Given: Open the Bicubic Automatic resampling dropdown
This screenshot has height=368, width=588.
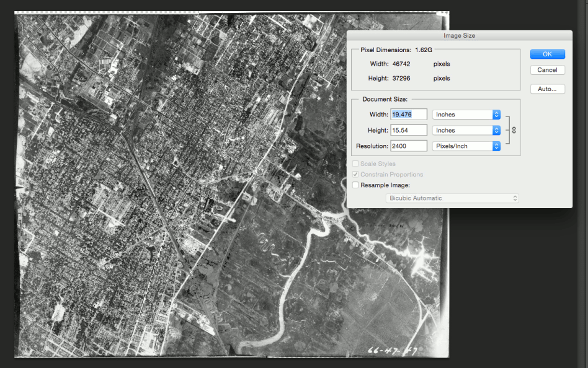Looking at the screenshot, I should click(x=452, y=198).
